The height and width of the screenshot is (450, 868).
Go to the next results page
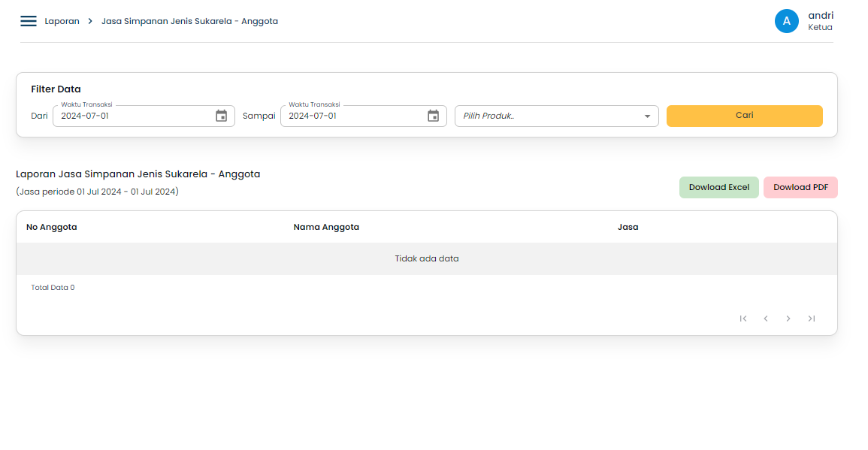pyautogui.click(x=788, y=319)
